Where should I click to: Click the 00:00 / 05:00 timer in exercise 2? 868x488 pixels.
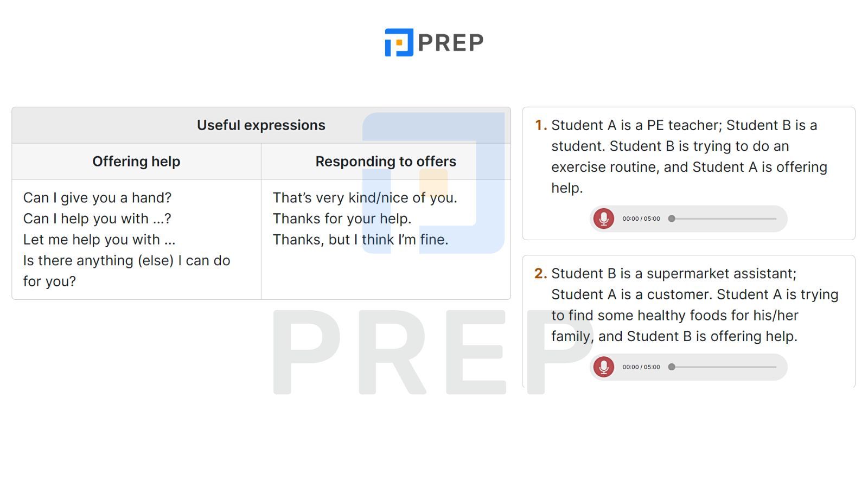coord(641,367)
